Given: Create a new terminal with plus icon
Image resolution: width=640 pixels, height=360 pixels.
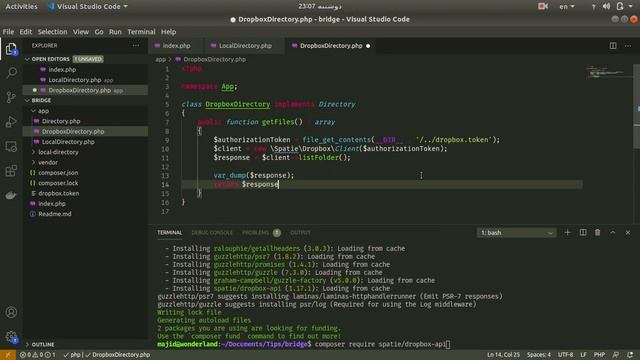Looking at the screenshot, I should coord(567,233).
